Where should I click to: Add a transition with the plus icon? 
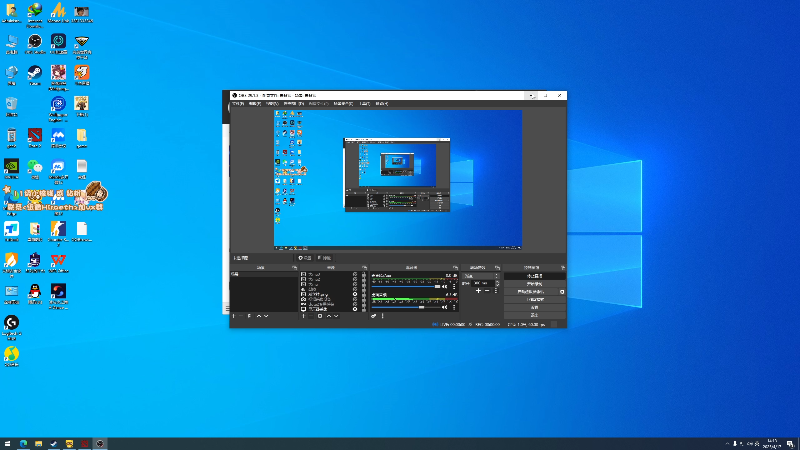pyautogui.click(x=478, y=291)
